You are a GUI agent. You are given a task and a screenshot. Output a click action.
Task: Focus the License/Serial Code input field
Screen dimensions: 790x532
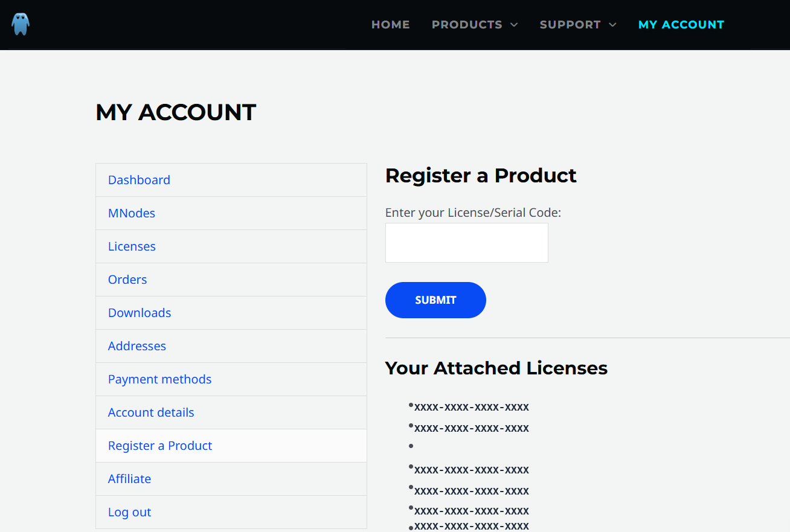[x=467, y=243]
